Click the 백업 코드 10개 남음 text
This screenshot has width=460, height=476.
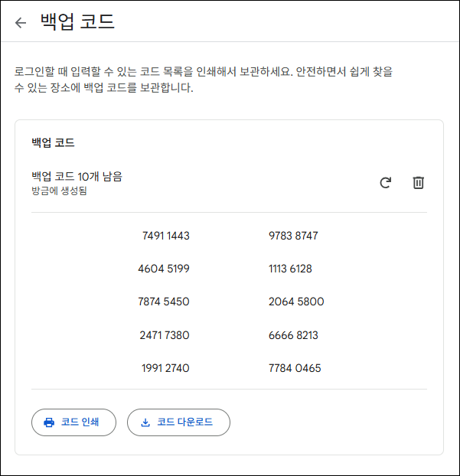coord(77,177)
